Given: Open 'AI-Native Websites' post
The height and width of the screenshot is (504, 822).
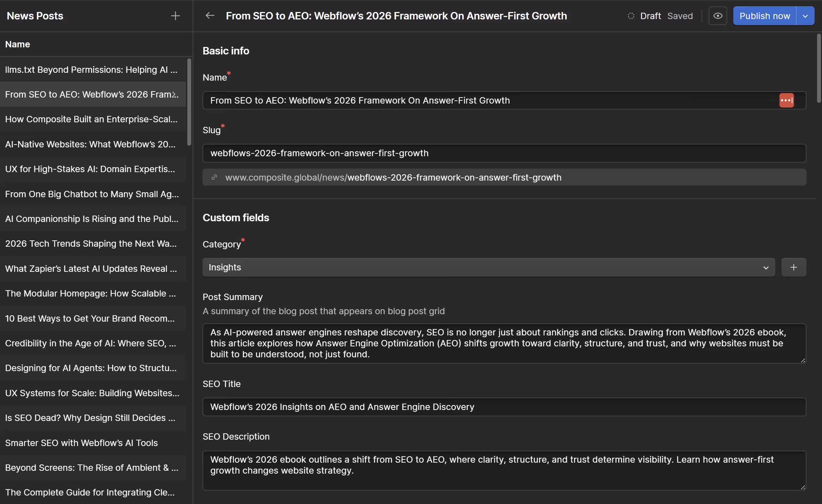Looking at the screenshot, I should tap(93, 144).
